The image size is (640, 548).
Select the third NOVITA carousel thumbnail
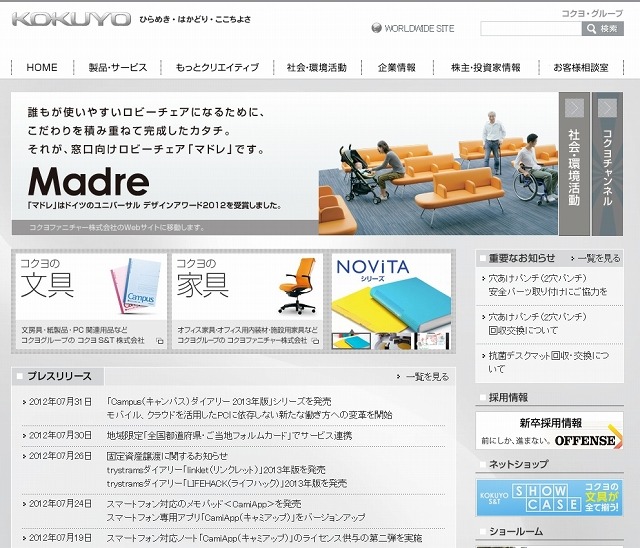[432, 341]
